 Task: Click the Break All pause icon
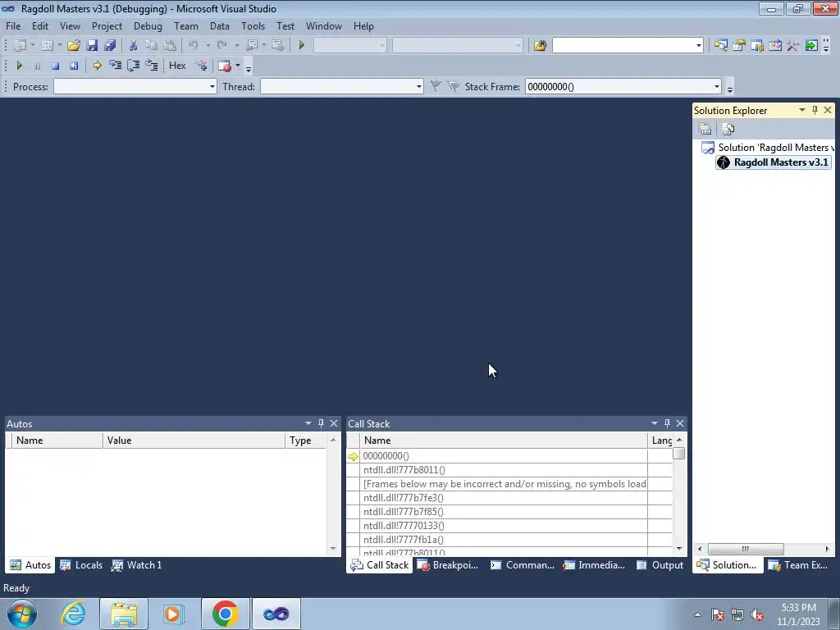pos(38,66)
